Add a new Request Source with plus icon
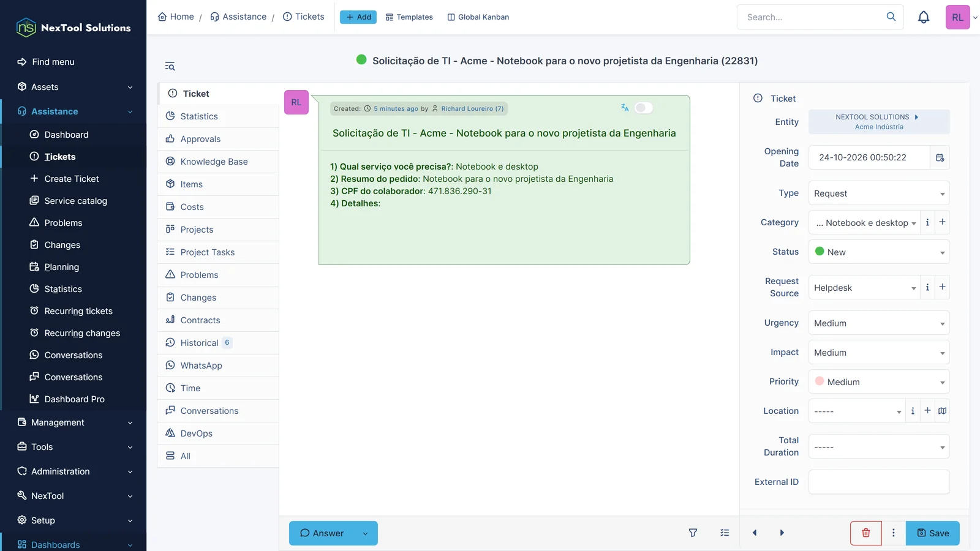This screenshot has height=551, width=980. point(942,287)
